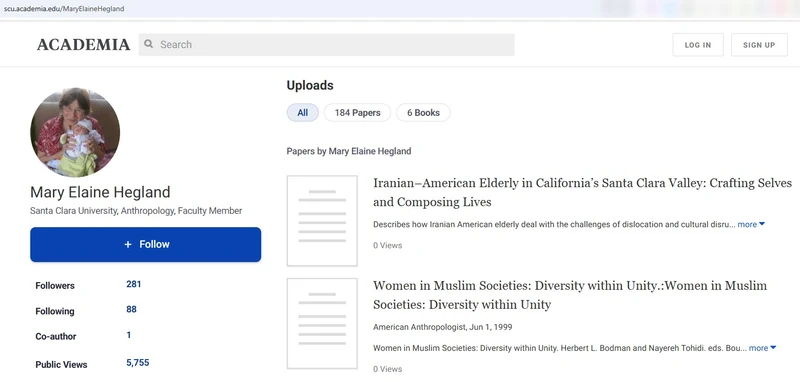
Task: Click the browser address bar URL
Action: (x=64, y=9)
